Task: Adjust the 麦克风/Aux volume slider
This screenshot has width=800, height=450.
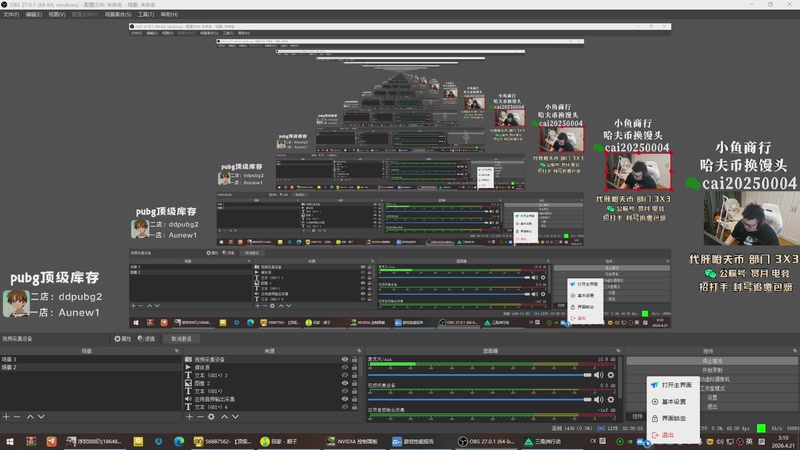Action: click(480, 375)
